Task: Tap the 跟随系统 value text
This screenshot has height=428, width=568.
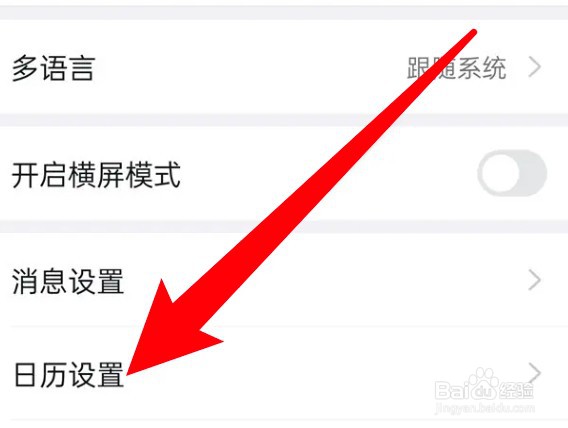Action: 456,68
